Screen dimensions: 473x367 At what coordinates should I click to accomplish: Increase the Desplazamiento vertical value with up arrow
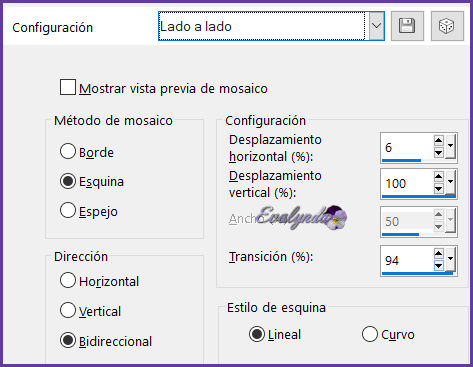click(x=439, y=177)
